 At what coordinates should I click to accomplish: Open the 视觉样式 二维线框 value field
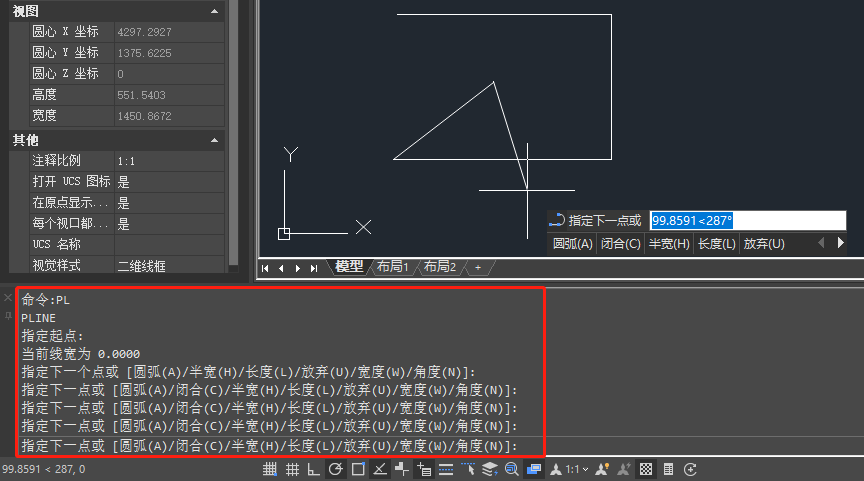[169, 266]
